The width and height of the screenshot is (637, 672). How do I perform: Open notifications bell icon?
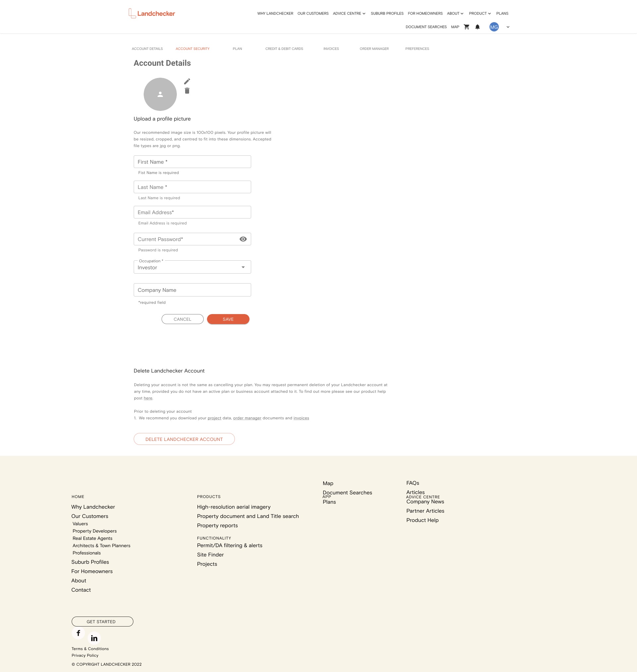[477, 27]
